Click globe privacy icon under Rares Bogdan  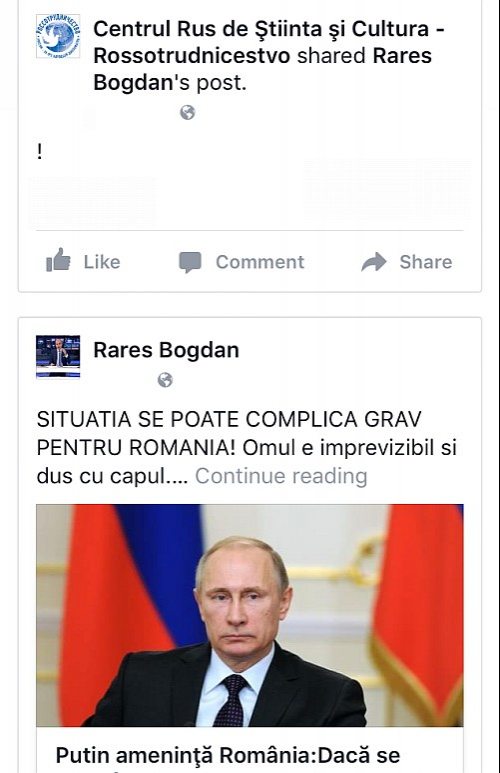165,380
